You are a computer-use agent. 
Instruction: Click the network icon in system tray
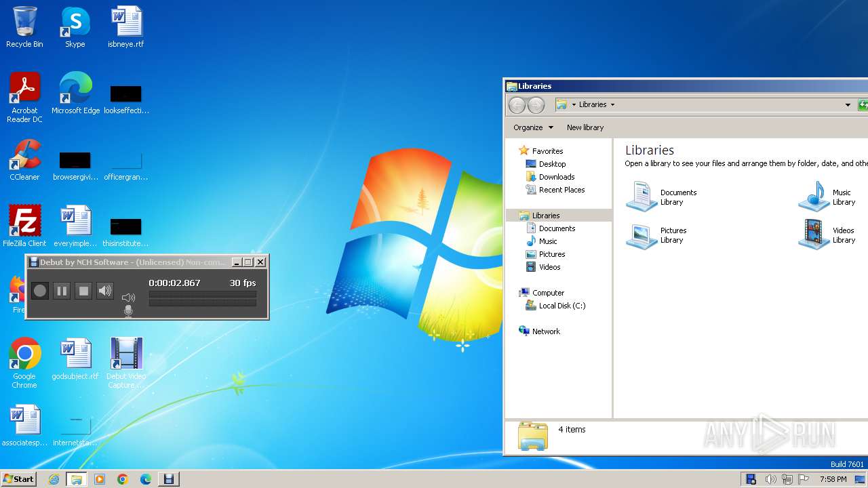pyautogui.click(x=787, y=479)
